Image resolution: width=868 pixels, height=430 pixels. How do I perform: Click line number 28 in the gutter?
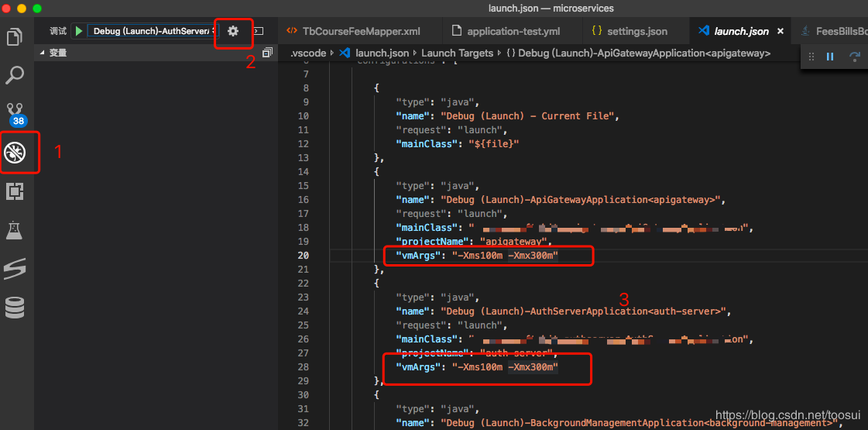point(304,366)
